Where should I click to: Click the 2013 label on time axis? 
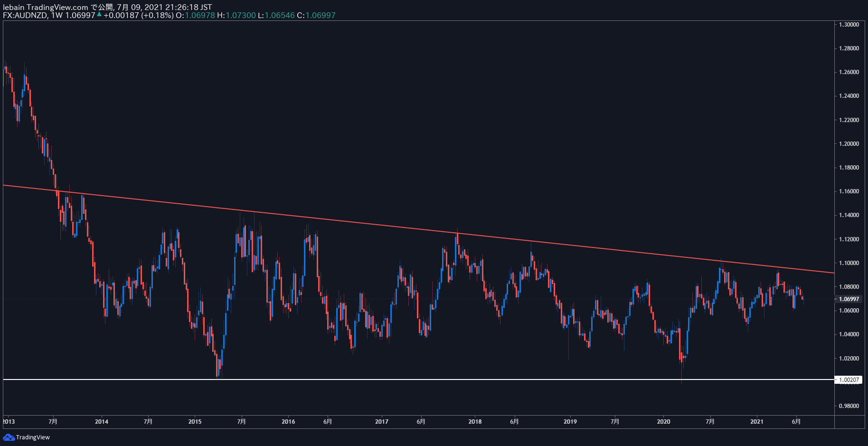pyautogui.click(x=9, y=421)
